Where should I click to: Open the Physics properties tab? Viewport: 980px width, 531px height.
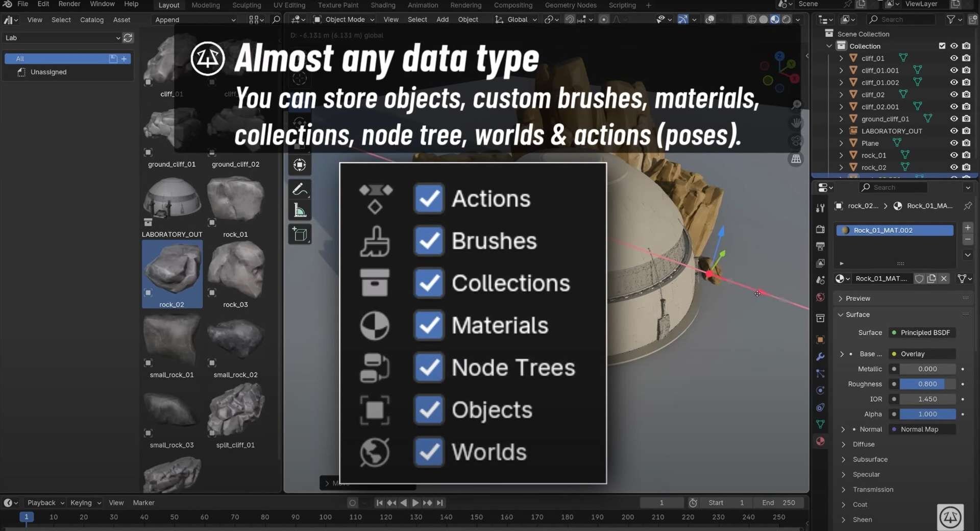click(x=820, y=391)
